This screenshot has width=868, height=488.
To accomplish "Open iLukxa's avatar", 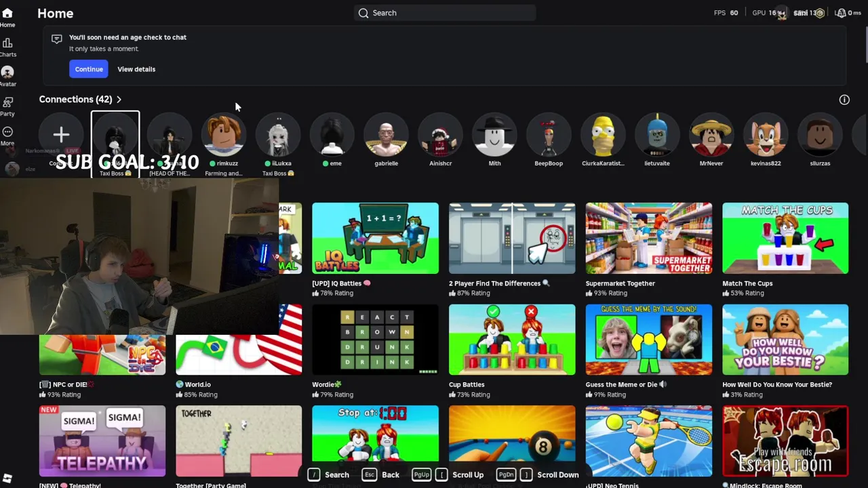I will [278, 135].
